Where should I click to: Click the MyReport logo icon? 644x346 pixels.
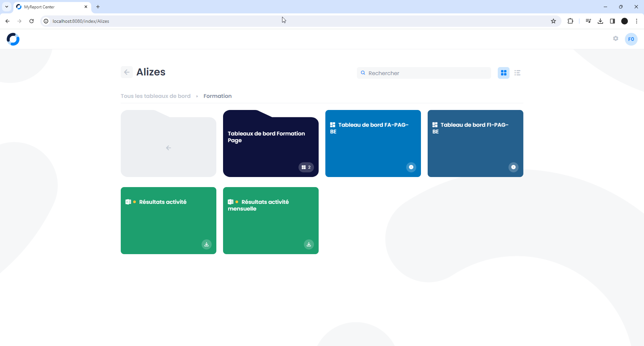pyautogui.click(x=13, y=39)
